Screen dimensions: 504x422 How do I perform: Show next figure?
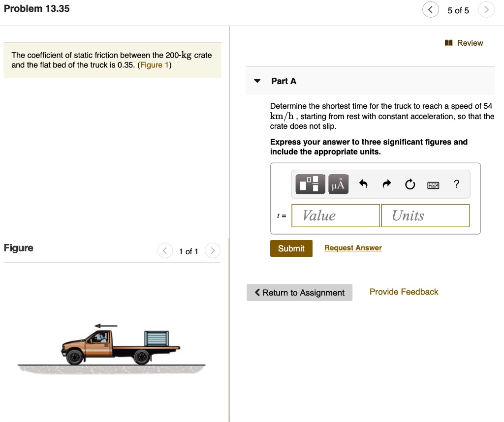[212, 251]
